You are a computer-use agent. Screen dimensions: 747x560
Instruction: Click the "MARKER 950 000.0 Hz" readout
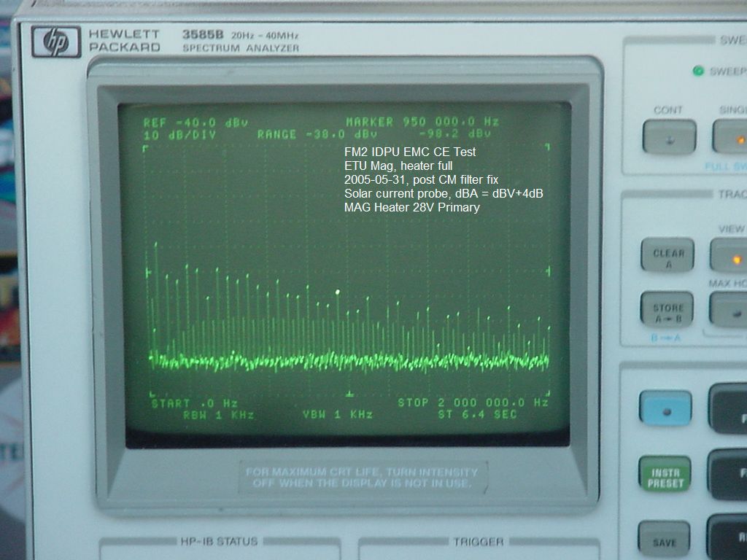422,122
